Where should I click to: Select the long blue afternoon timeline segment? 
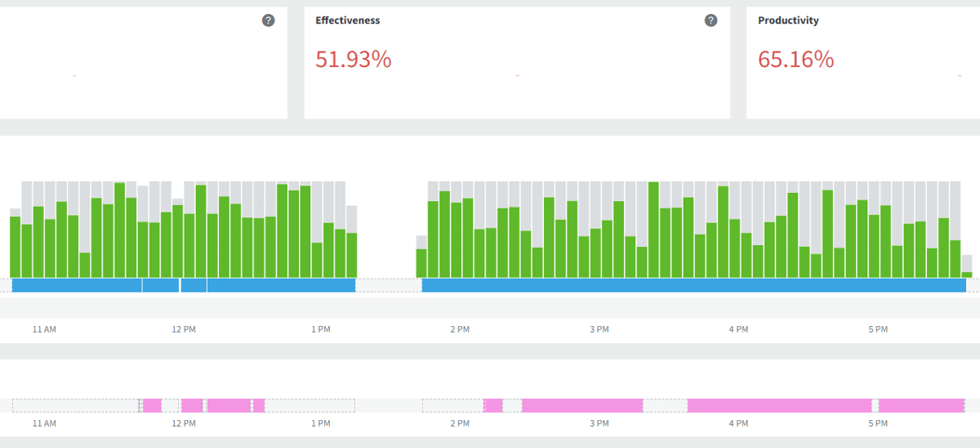(694, 285)
